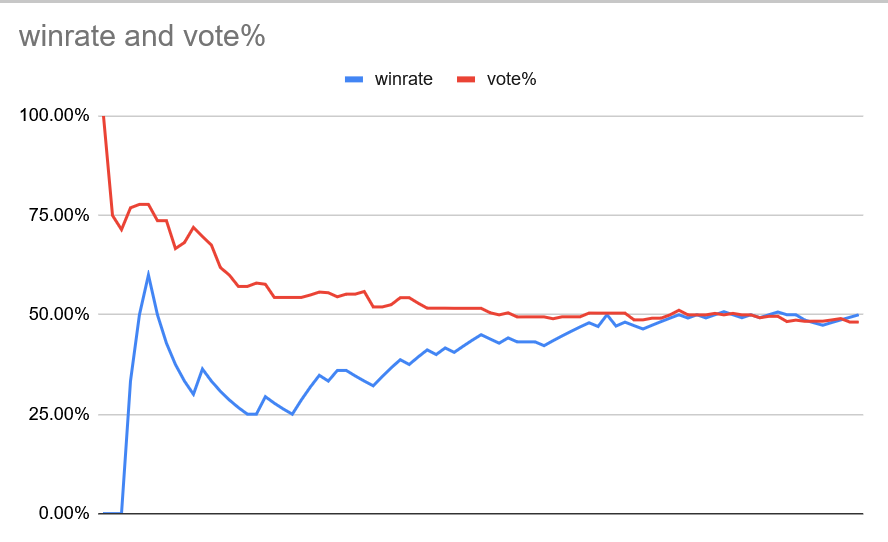
Task: Click the blue winrate legend swatch
Action: (354, 80)
